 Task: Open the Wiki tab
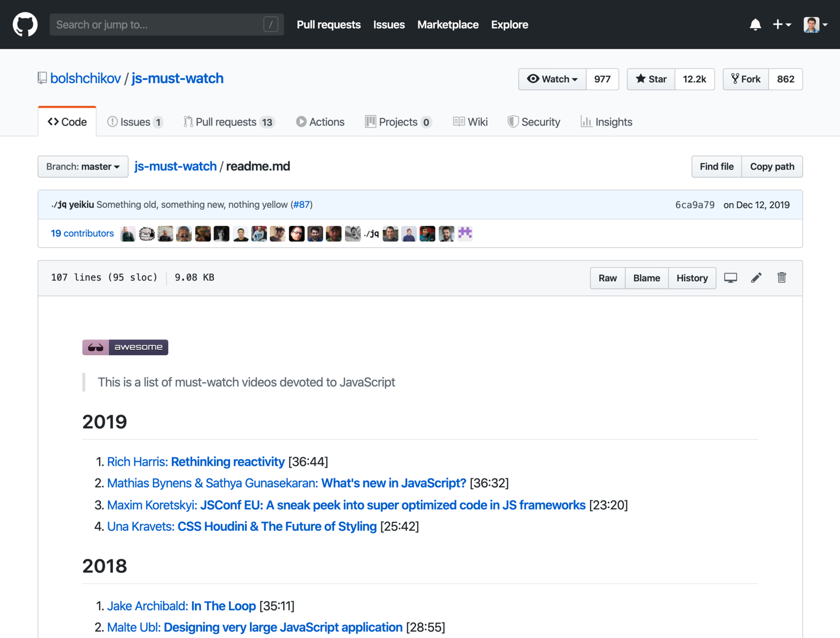[470, 122]
